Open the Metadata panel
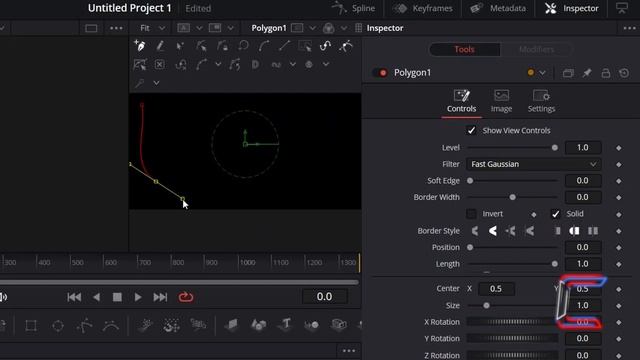Viewport: 640px width, 360px height. [x=498, y=8]
